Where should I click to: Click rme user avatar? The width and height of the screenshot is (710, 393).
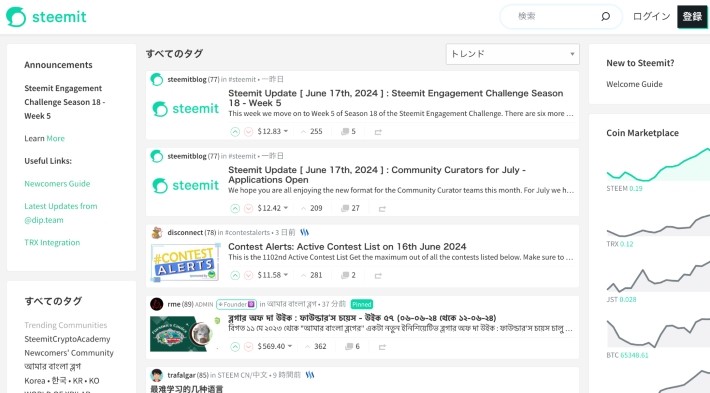(157, 304)
